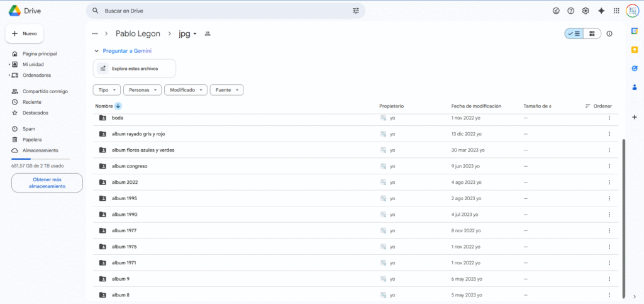644x304 pixels.
Task: Open the Tipo filter dropdown
Action: 107,90
